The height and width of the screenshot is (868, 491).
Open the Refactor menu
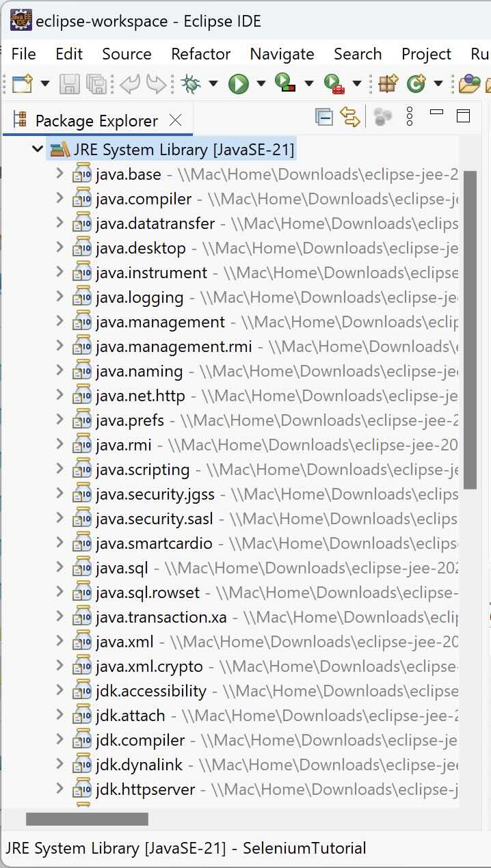[x=201, y=54]
